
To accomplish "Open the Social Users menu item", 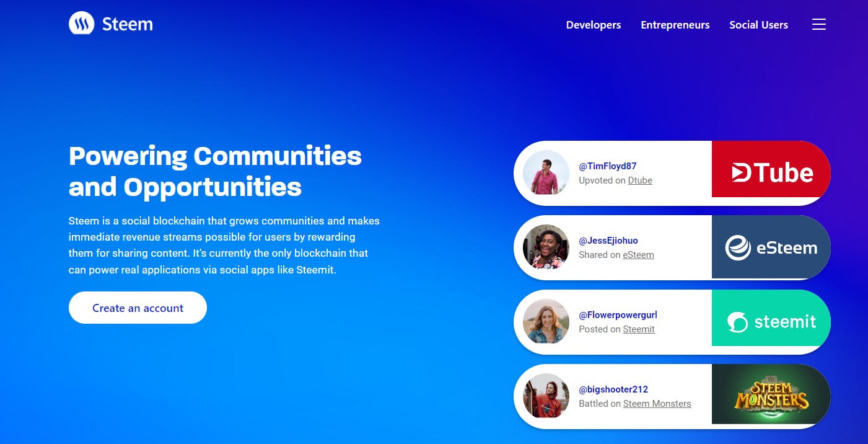I will point(759,25).
